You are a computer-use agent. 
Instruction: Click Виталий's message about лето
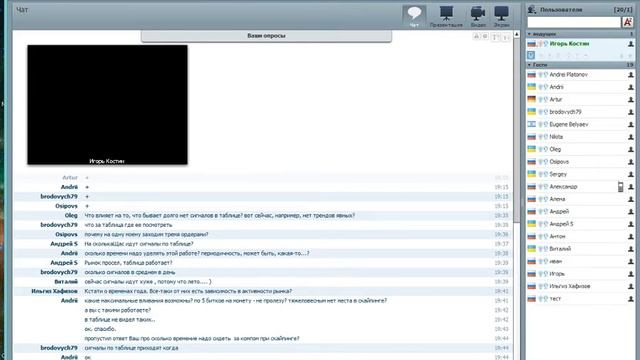coord(148,282)
